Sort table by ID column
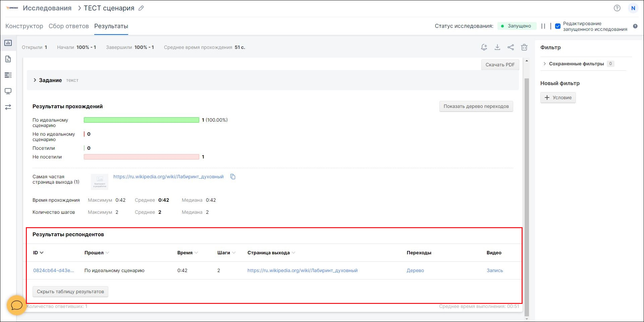Image resolution: width=644 pixels, height=322 pixels. pos(38,253)
